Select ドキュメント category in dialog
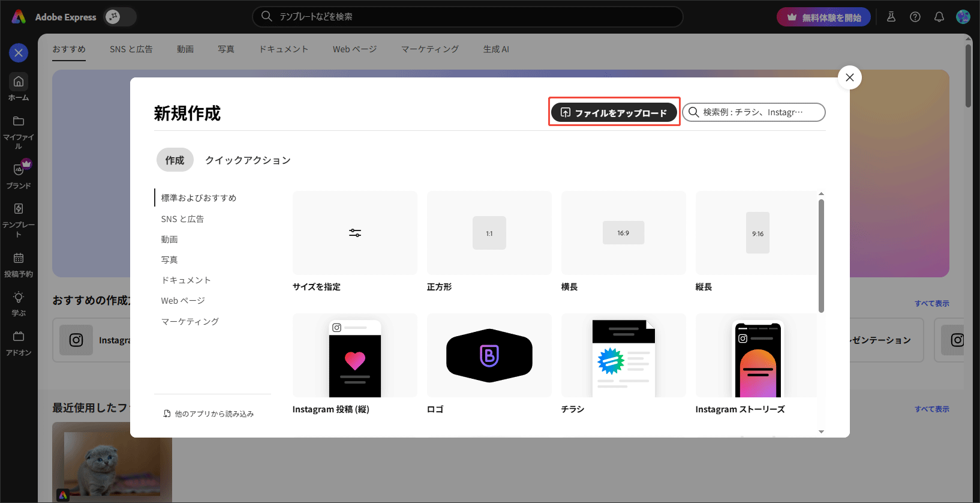Image resolution: width=980 pixels, height=503 pixels. coord(186,280)
